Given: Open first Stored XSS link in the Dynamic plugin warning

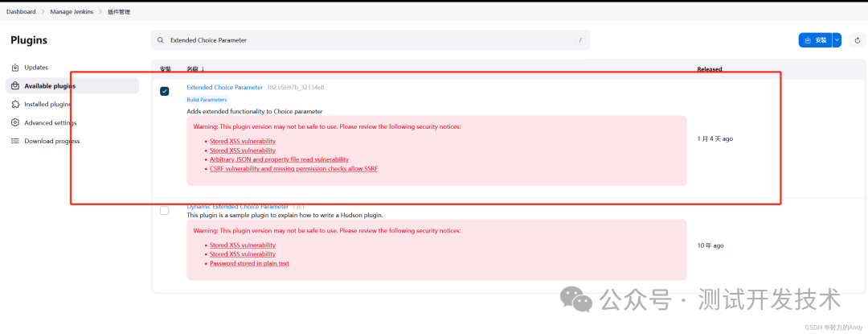Looking at the screenshot, I should click(243, 245).
